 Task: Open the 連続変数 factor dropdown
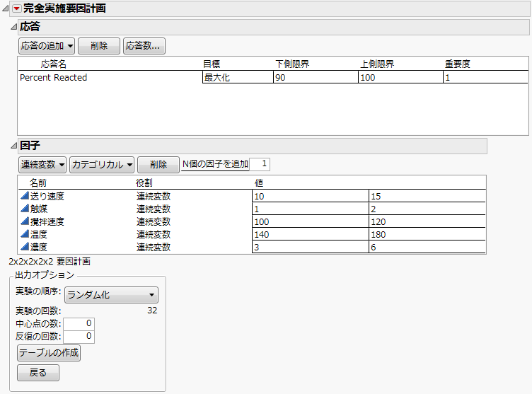coord(42,165)
